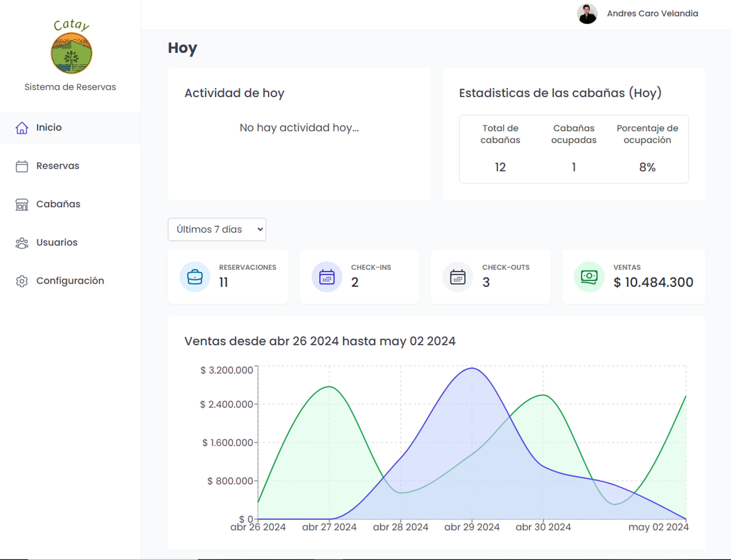This screenshot has height=560, width=731.
Task: Click the Sistema de Reservas text
Action: coord(70,87)
